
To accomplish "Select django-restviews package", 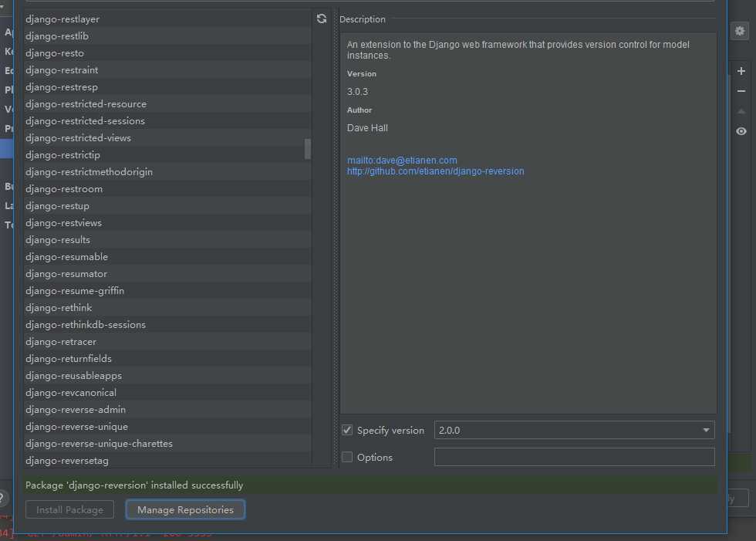I will (167, 223).
